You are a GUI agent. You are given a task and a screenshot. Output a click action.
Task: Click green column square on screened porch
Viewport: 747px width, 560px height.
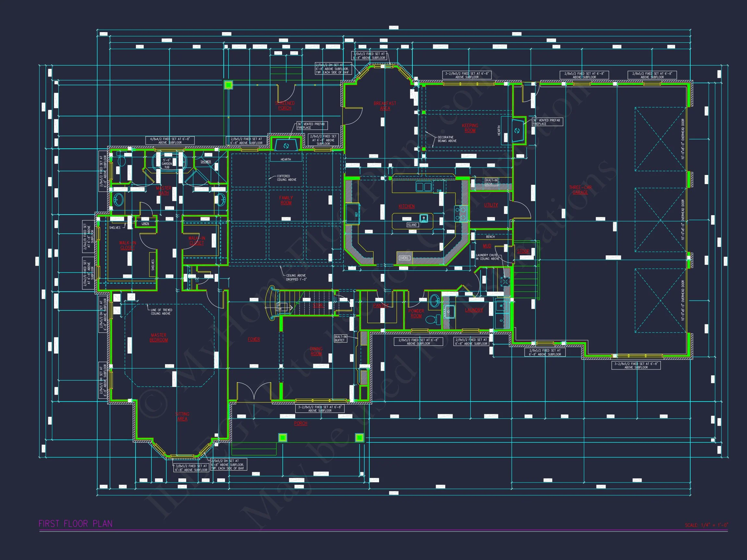pyautogui.click(x=229, y=85)
